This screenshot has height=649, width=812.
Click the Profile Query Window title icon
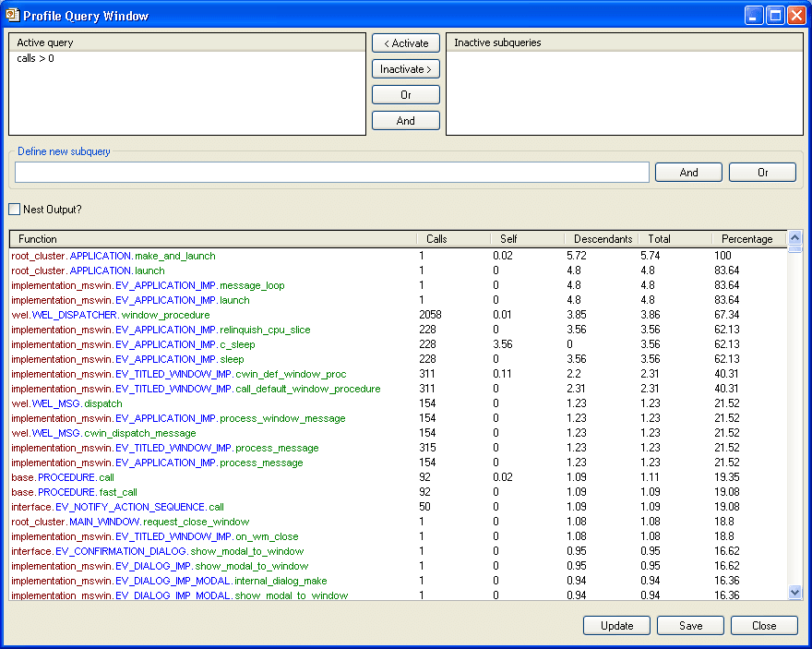[x=12, y=15]
